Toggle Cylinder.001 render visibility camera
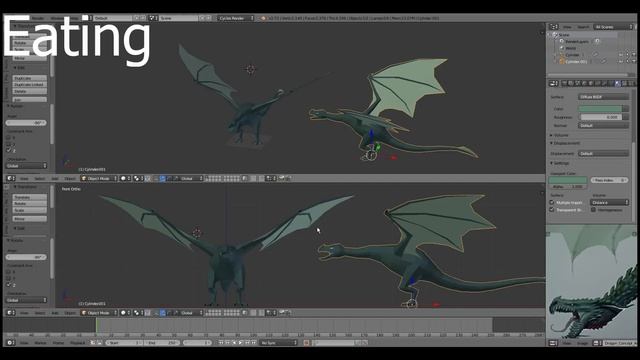The image size is (640, 360). pos(633,61)
